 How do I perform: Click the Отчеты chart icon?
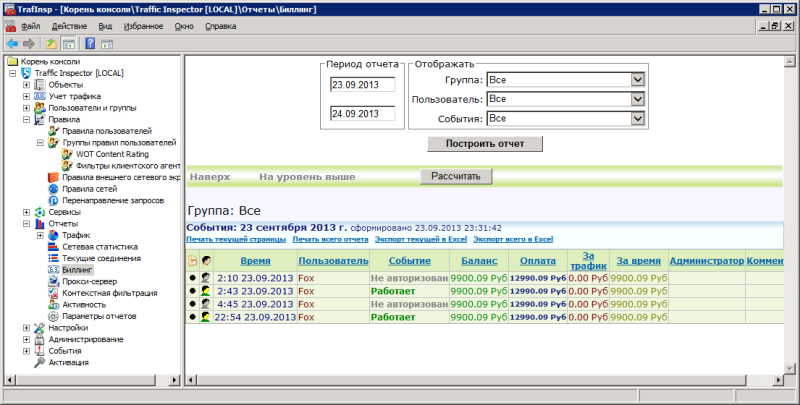click(x=39, y=223)
